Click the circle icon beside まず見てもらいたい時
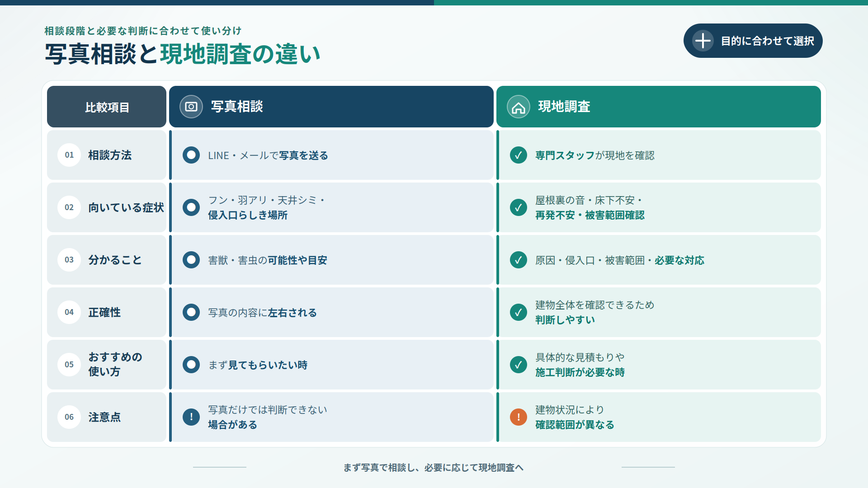 pos(191,365)
